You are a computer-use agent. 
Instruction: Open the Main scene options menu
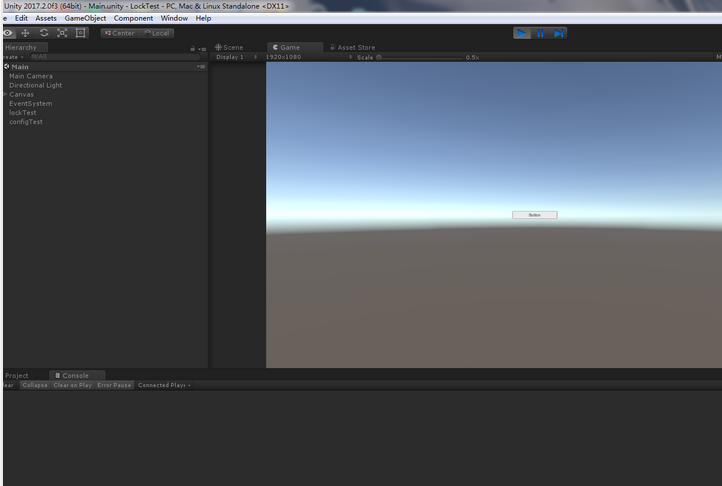(201, 67)
